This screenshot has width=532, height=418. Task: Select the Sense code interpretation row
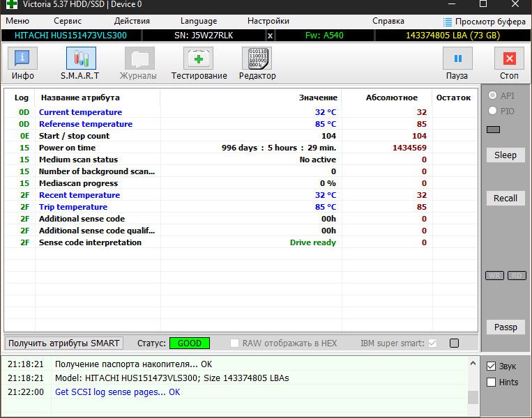[x=241, y=242]
